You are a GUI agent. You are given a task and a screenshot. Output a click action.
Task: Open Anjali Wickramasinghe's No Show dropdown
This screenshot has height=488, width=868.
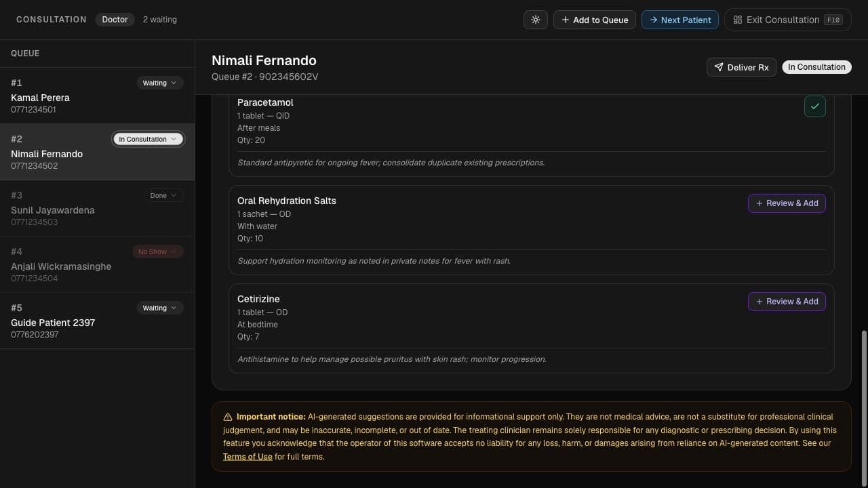[x=157, y=251]
